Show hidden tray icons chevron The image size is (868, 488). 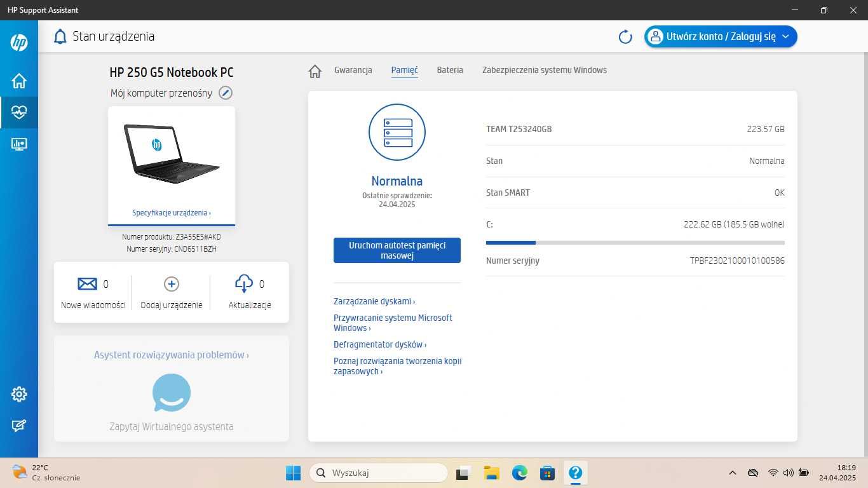pyautogui.click(x=733, y=473)
